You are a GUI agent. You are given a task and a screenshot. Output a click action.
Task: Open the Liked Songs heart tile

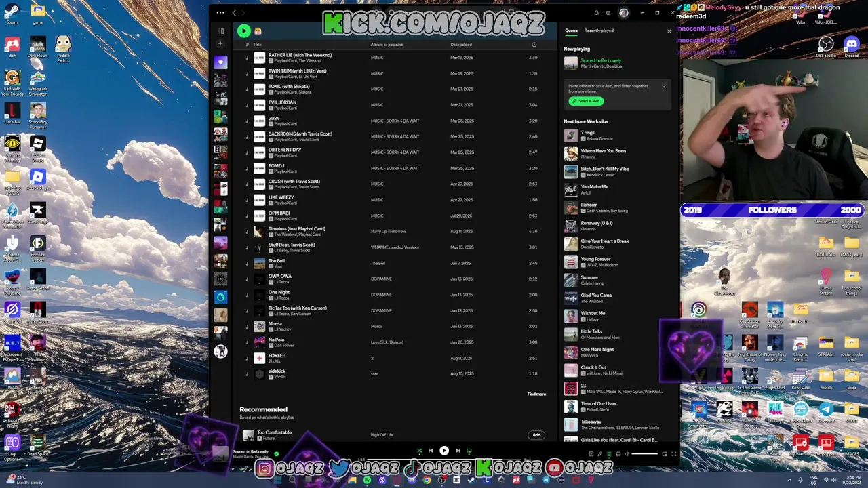click(x=220, y=62)
